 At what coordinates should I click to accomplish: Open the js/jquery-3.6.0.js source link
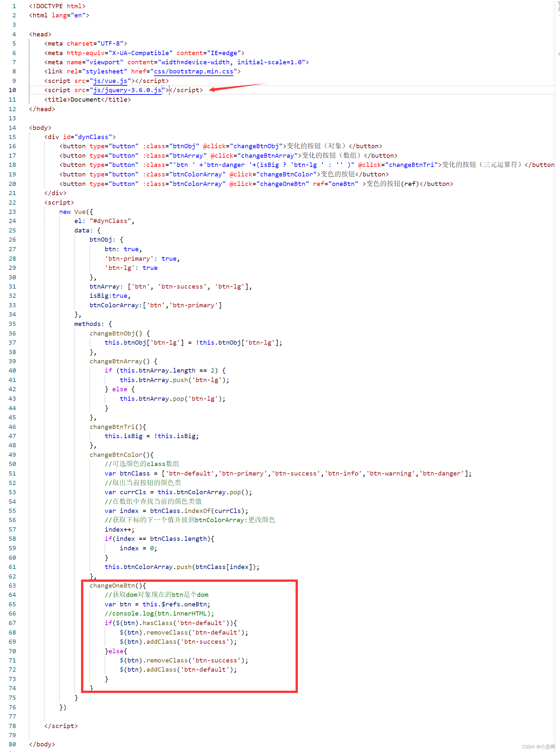point(127,90)
